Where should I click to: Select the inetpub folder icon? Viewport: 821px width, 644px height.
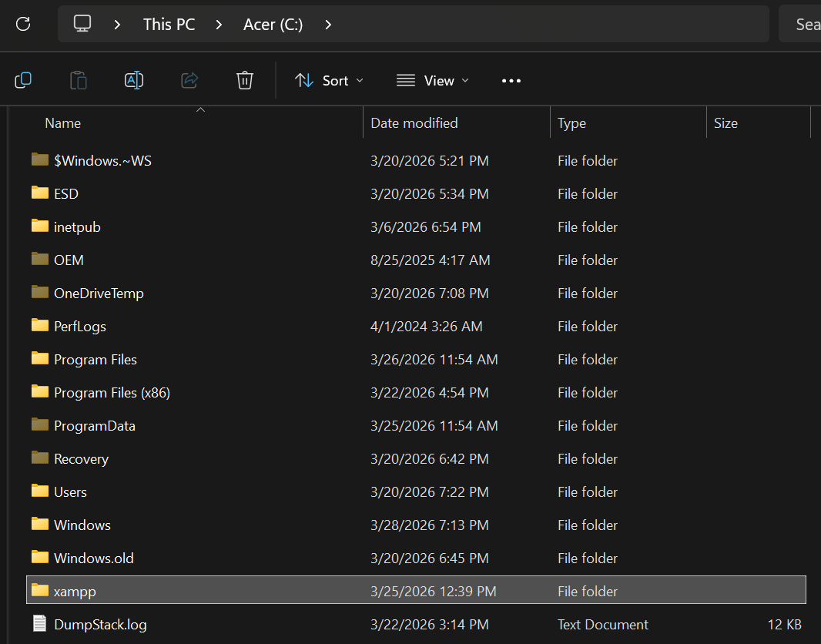pos(40,226)
